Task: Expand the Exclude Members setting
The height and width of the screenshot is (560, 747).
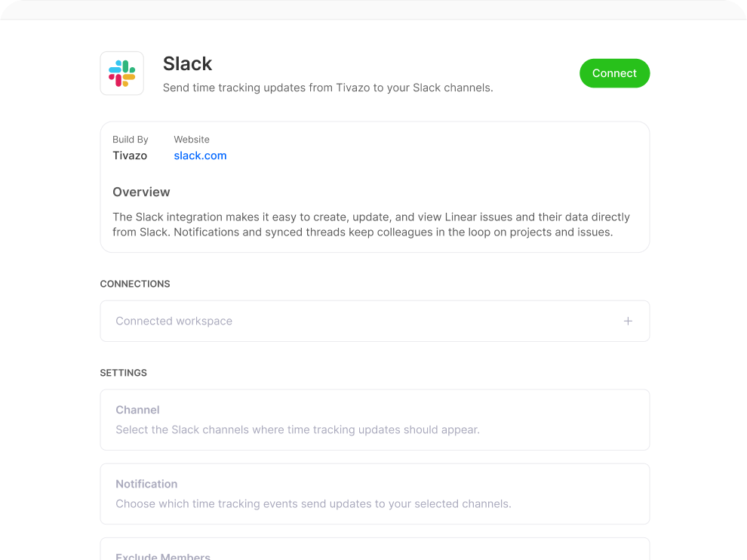Action: 374,552
